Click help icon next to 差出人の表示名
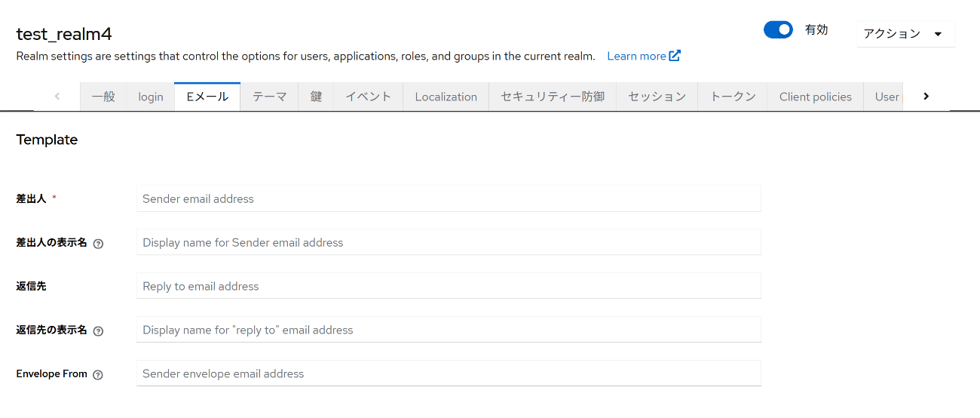This screenshot has height=418, width=980. click(98, 244)
